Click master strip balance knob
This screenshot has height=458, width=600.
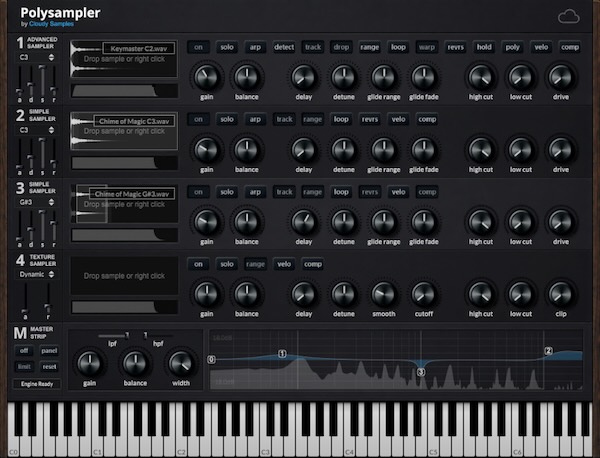click(135, 363)
